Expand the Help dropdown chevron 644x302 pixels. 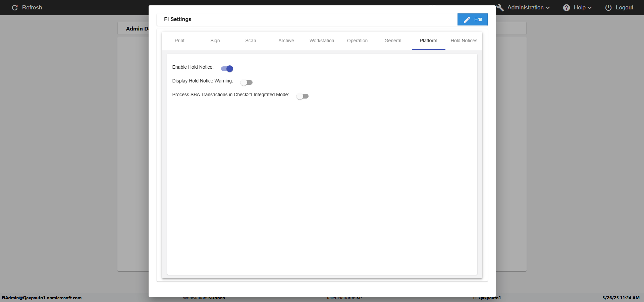(590, 8)
